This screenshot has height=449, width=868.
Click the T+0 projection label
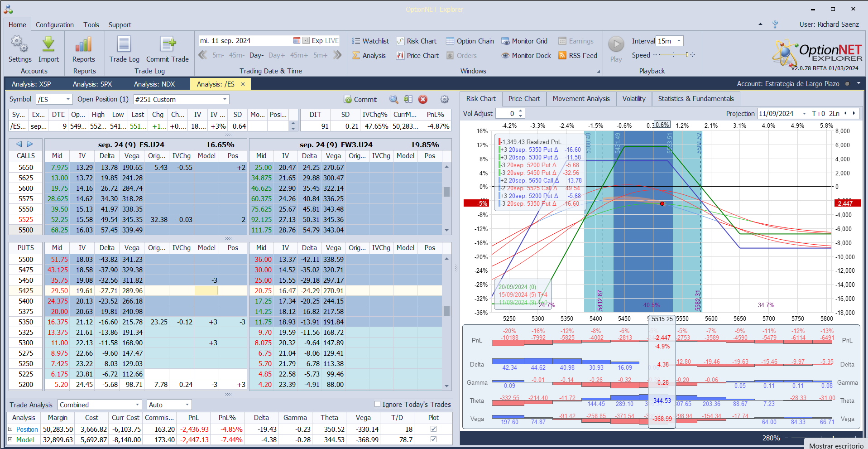[818, 113]
